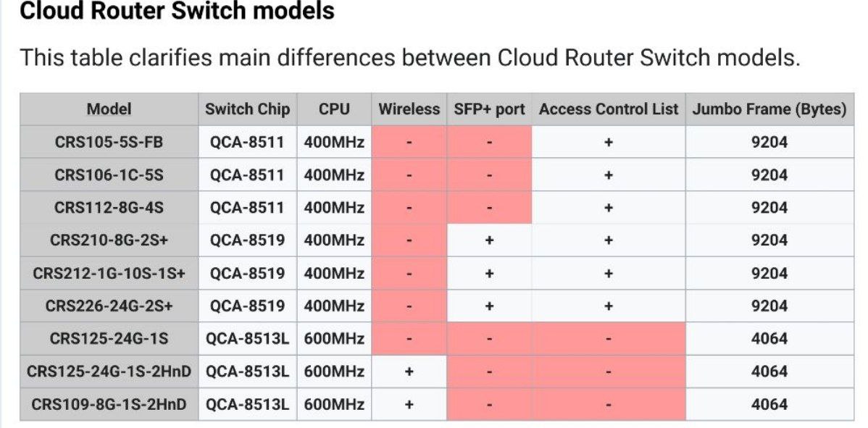Click the CRS226-24G-2S+ model cell
Image resolution: width=868 pixels, height=428 pixels.
pyautogui.click(x=109, y=306)
